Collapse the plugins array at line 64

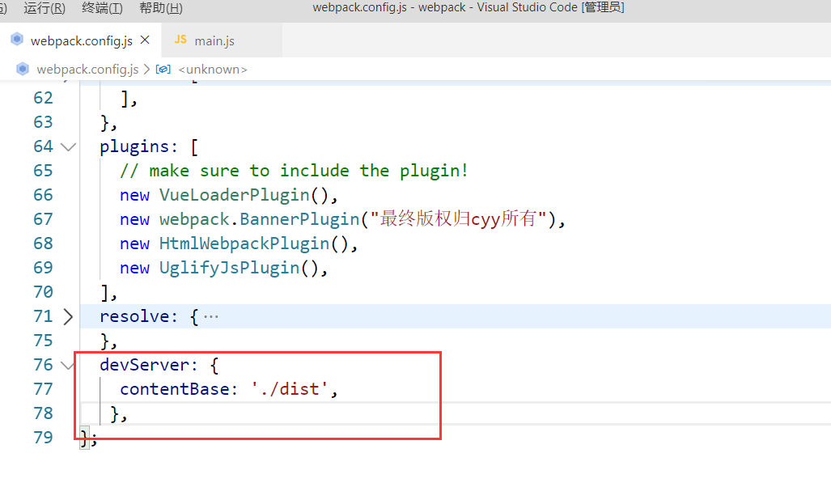tap(68, 146)
